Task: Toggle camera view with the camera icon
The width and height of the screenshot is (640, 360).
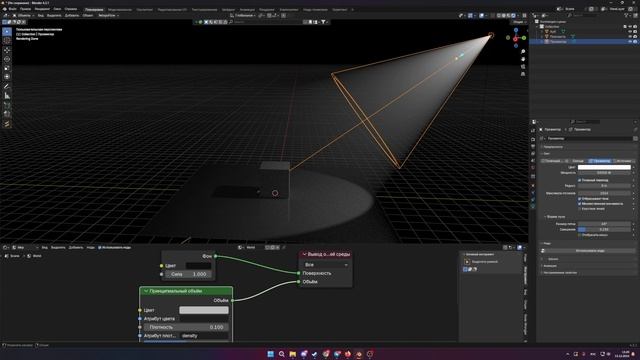Action: point(523,67)
